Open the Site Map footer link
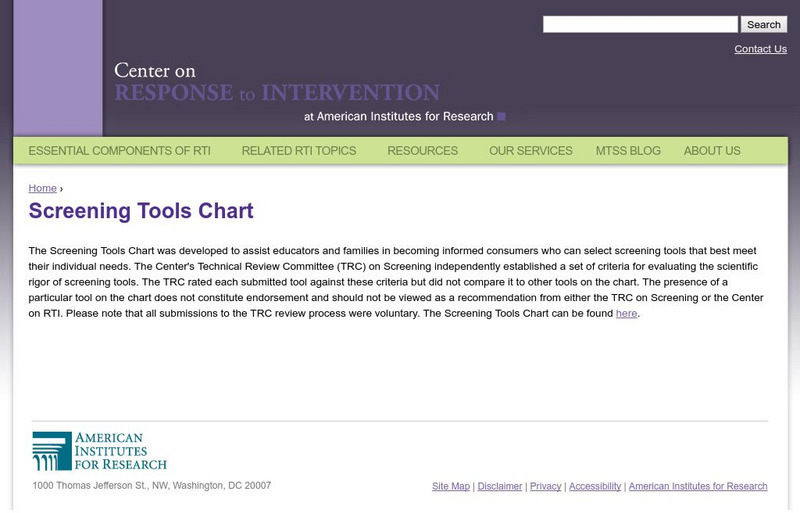 click(x=451, y=486)
